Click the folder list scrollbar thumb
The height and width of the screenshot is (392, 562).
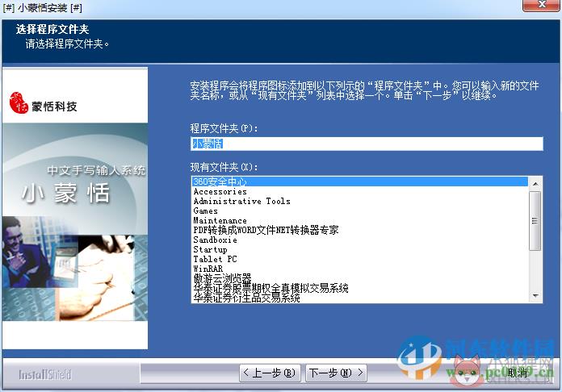pyautogui.click(x=535, y=221)
